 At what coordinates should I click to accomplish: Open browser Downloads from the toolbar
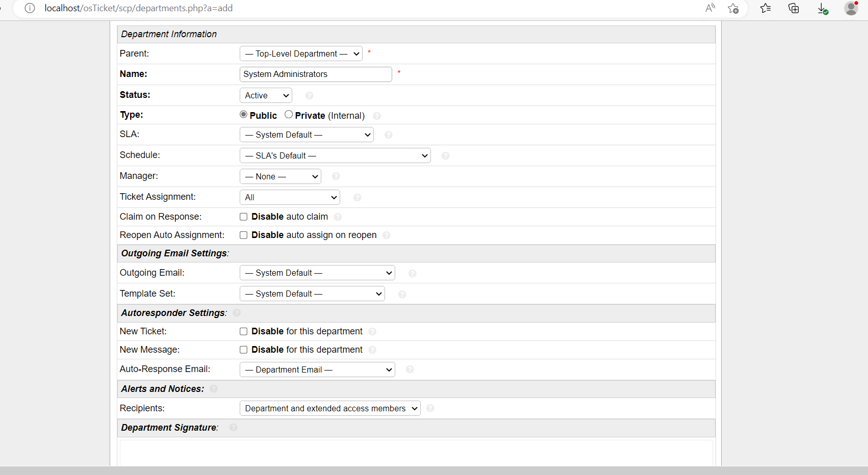pos(822,8)
